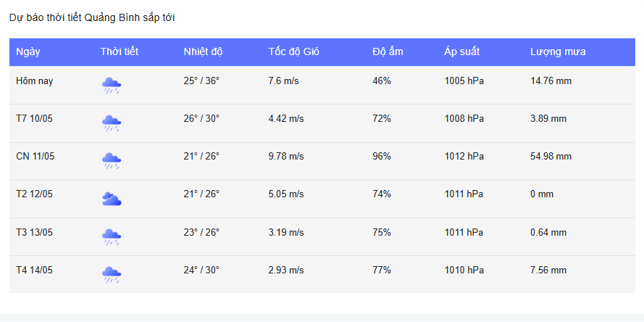Click the 54.98 mm rainfall value
The image size is (644, 322).
click(551, 156)
